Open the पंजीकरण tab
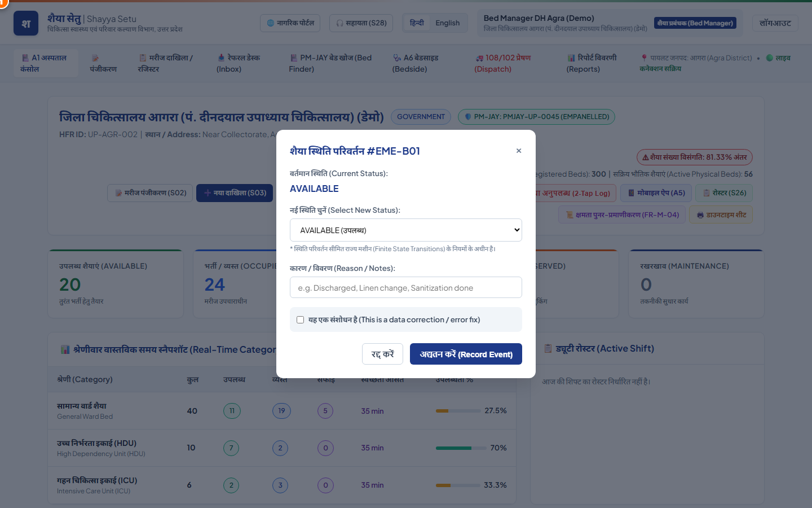 click(x=103, y=63)
